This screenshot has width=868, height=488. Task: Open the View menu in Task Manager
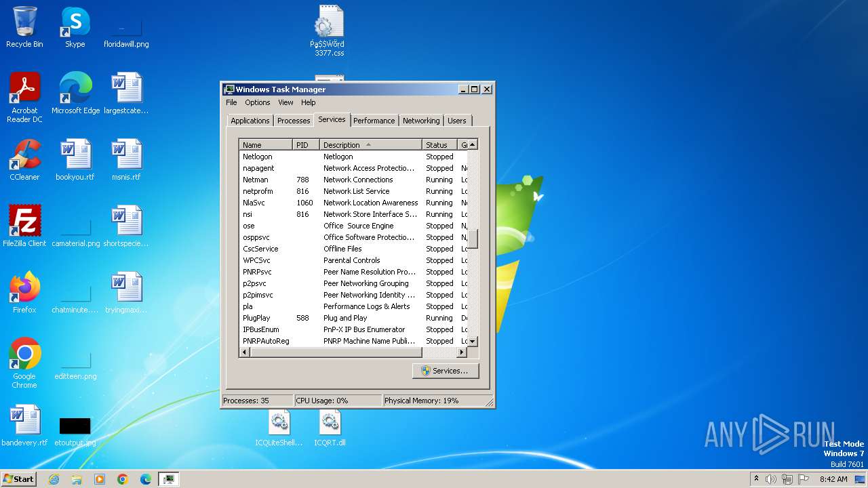coord(285,102)
